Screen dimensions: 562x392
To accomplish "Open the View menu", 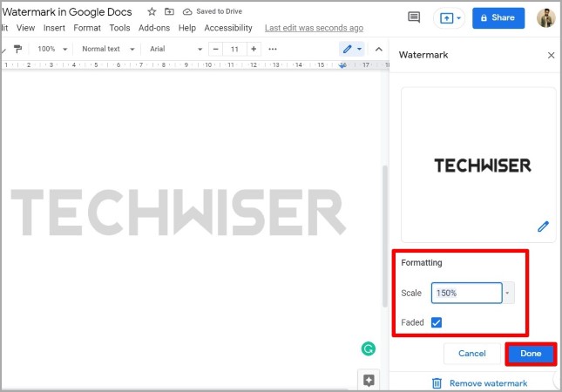I will [x=25, y=28].
